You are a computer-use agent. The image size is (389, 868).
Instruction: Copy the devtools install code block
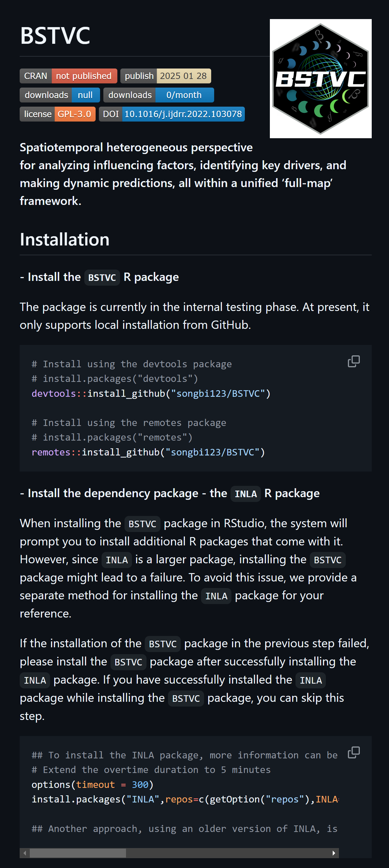[353, 361]
